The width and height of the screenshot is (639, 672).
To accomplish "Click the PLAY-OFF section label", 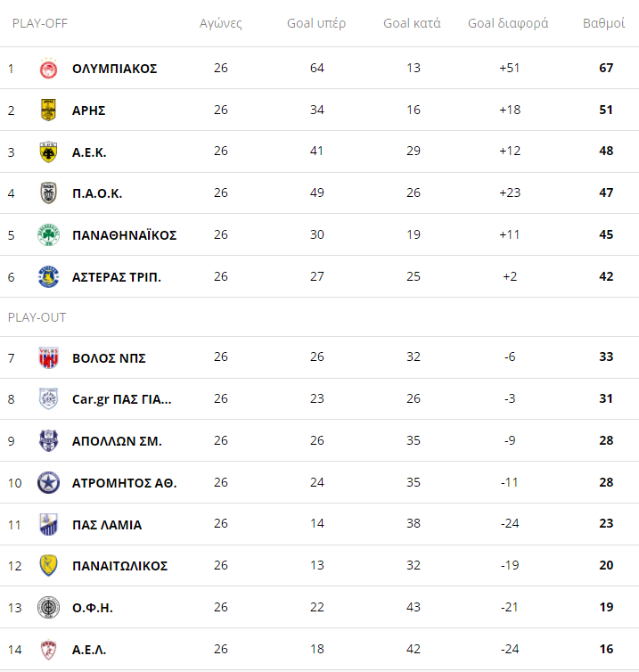I will 39,23.
